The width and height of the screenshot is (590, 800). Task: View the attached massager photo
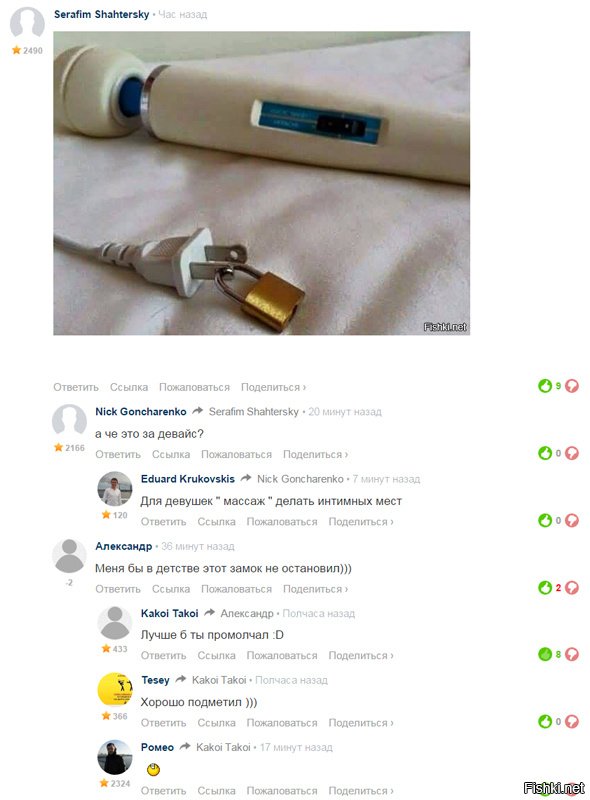coord(261,183)
